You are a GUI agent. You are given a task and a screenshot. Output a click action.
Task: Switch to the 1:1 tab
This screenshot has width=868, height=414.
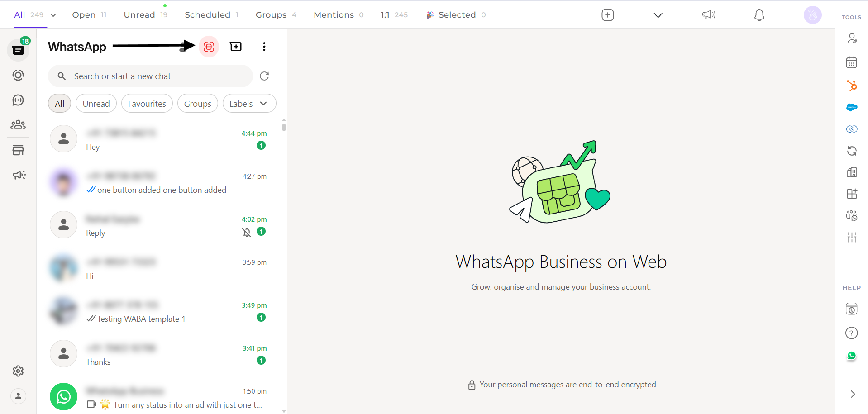394,15
